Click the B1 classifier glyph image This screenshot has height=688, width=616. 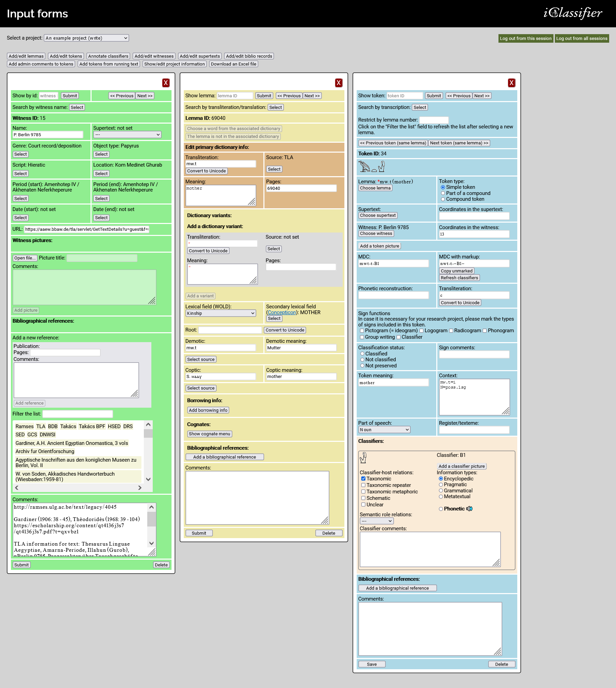click(363, 458)
